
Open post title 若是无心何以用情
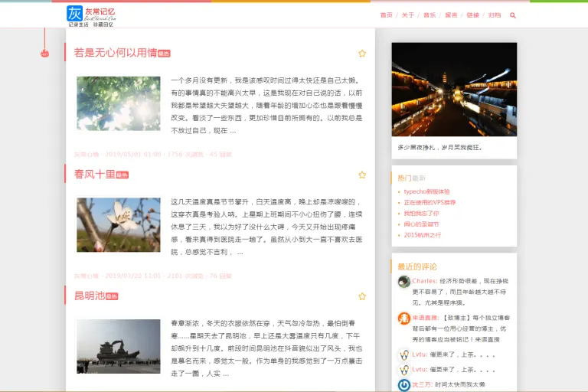(116, 53)
